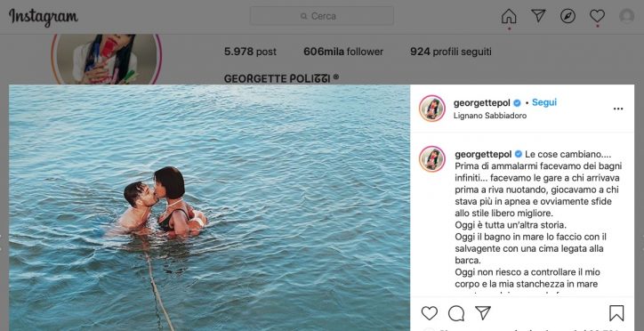
Task: Share post using paper plane icon below caption
Action: (483, 313)
